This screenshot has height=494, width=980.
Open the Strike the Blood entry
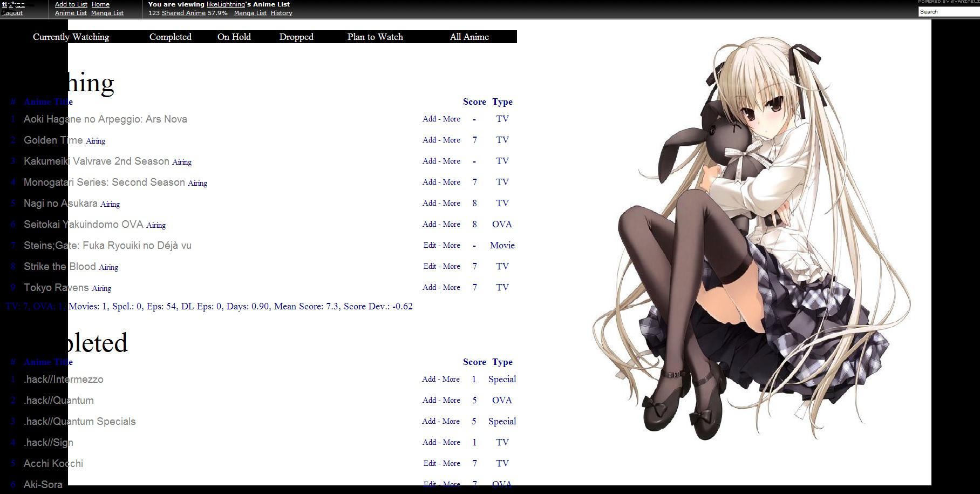(x=60, y=266)
